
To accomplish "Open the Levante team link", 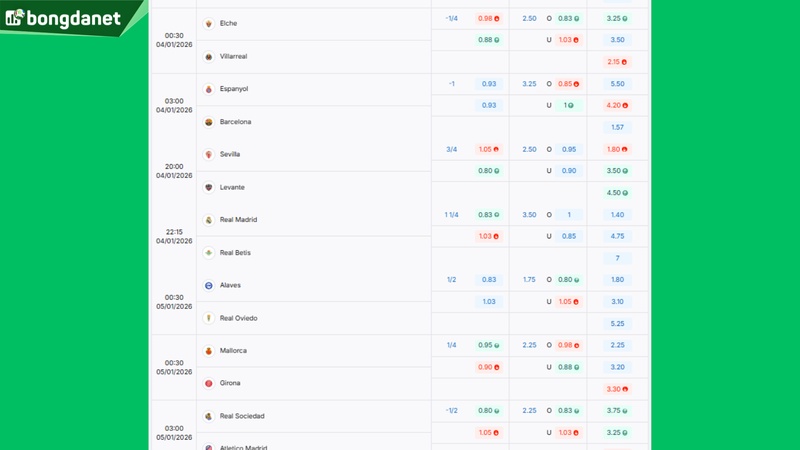I will (232, 187).
